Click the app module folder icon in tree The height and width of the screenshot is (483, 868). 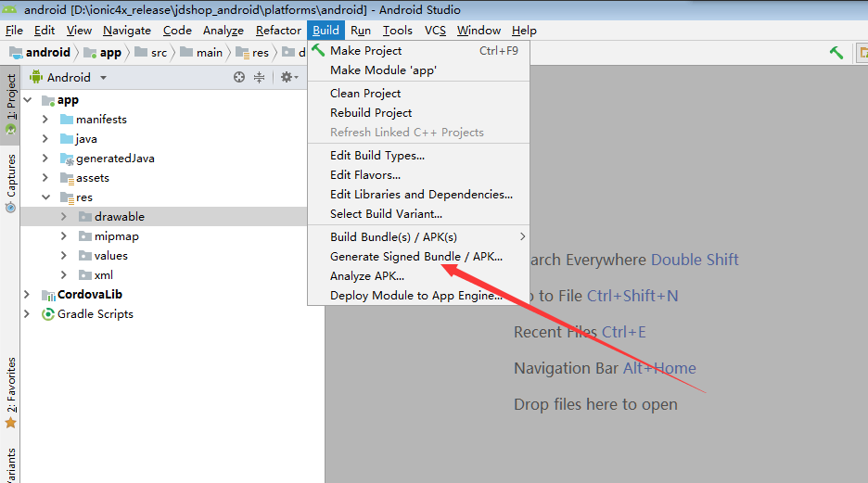coord(48,101)
